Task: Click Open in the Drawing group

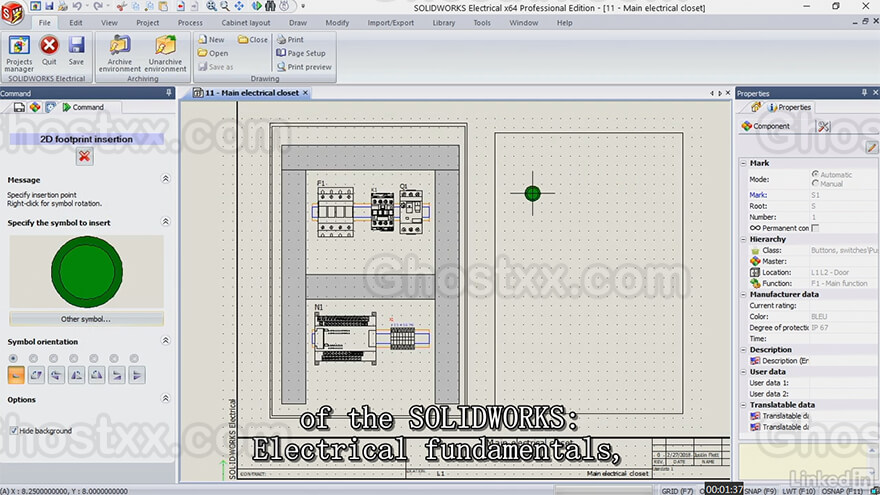Action: 213,53
